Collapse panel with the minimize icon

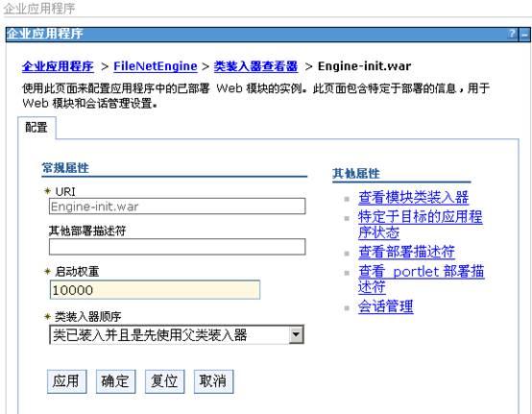click(524, 35)
